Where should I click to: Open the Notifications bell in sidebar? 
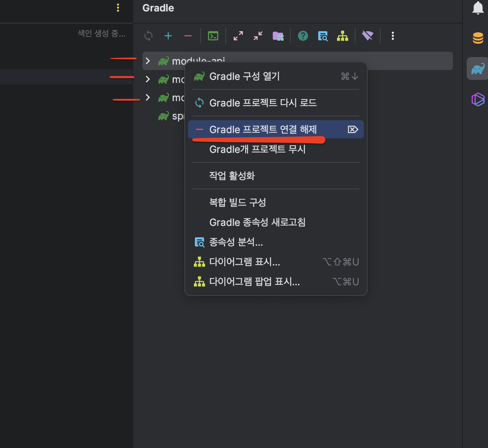(x=478, y=8)
